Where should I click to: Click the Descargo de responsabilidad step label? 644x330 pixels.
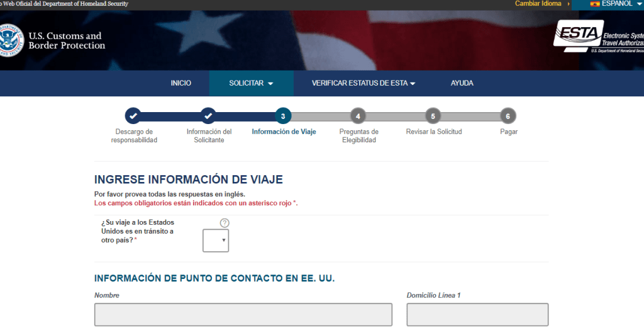(x=134, y=136)
